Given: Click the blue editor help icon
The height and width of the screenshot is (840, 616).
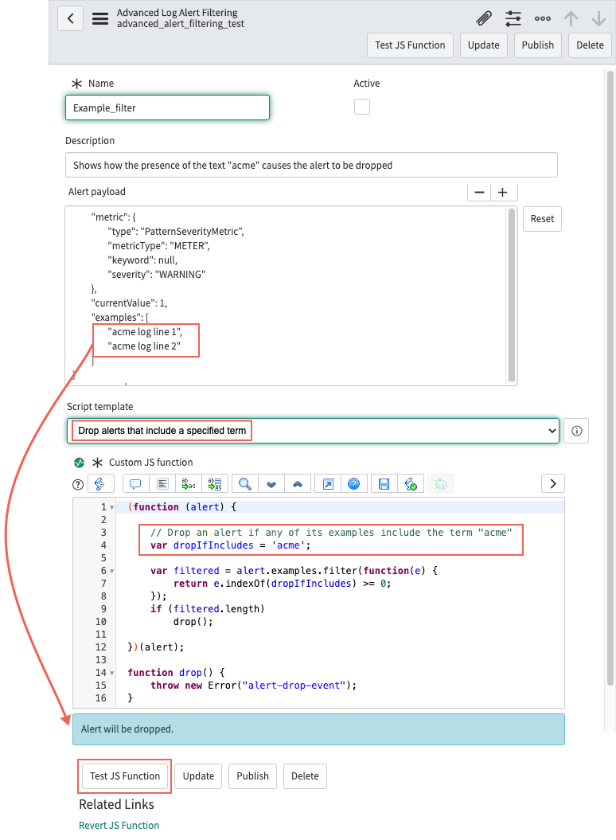Looking at the screenshot, I should [354, 484].
